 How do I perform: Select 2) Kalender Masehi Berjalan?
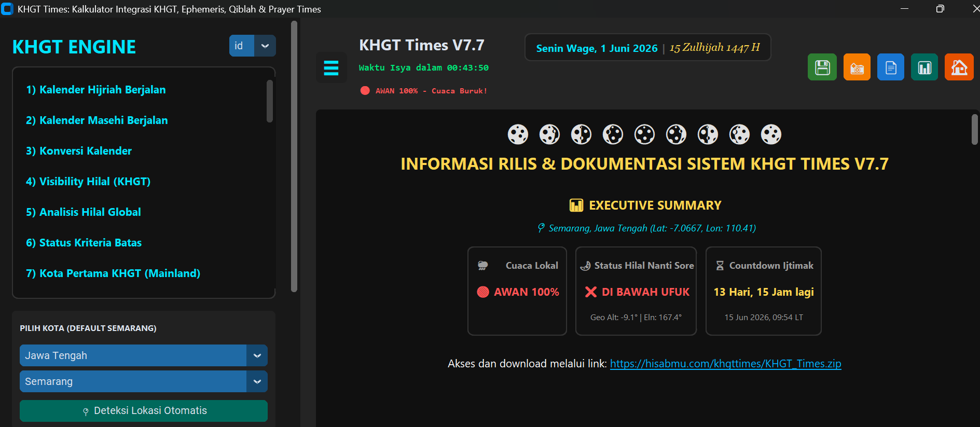97,120
